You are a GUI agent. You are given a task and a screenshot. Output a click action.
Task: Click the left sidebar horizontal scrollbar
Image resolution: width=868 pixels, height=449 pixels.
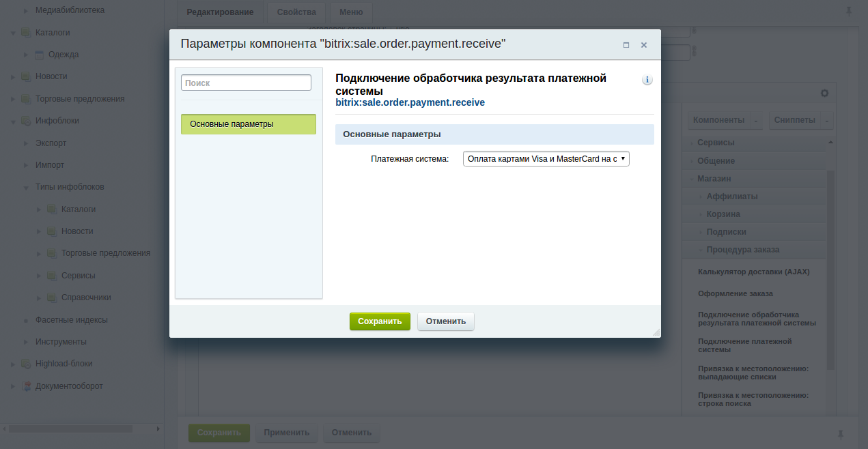point(70,429)
